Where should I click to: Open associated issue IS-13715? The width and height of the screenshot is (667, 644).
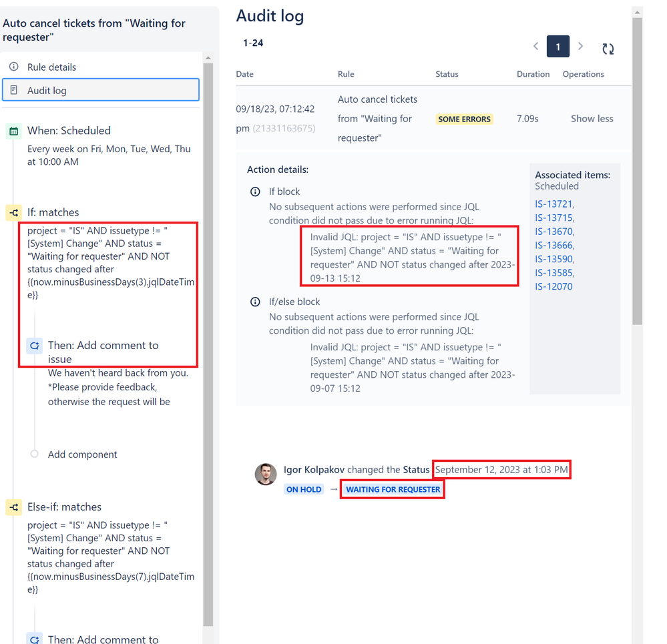point(554,218)
